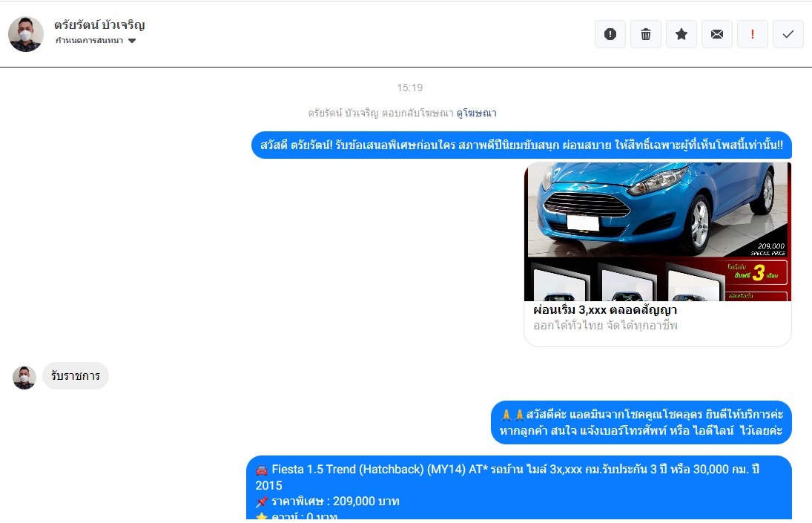Viewport: 812px width, 523px height.
Task: Click ad title ผ่อนเริ่ม 3,xxx ตลอดสัญญา
Action: tap(605, 309)
